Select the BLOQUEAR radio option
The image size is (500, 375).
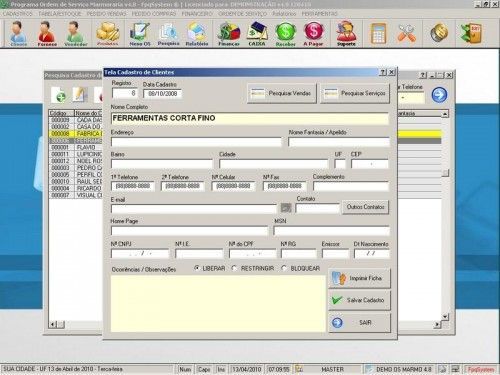284,268
